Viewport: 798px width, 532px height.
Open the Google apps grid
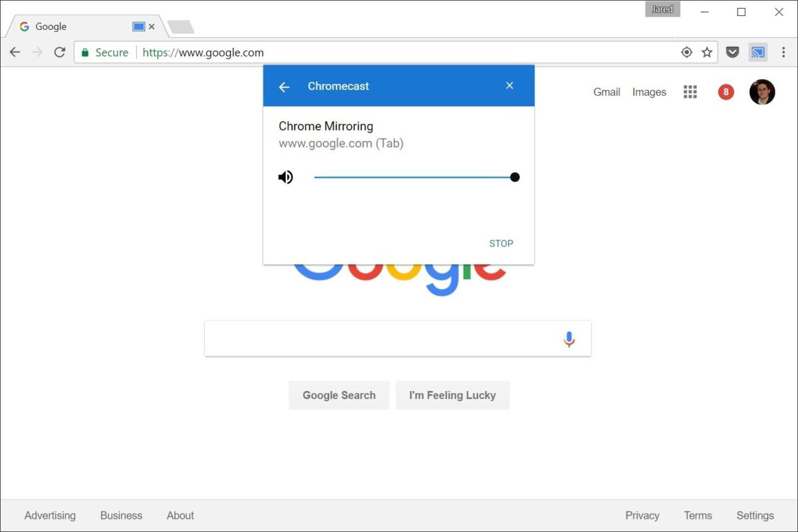point(690,92)
